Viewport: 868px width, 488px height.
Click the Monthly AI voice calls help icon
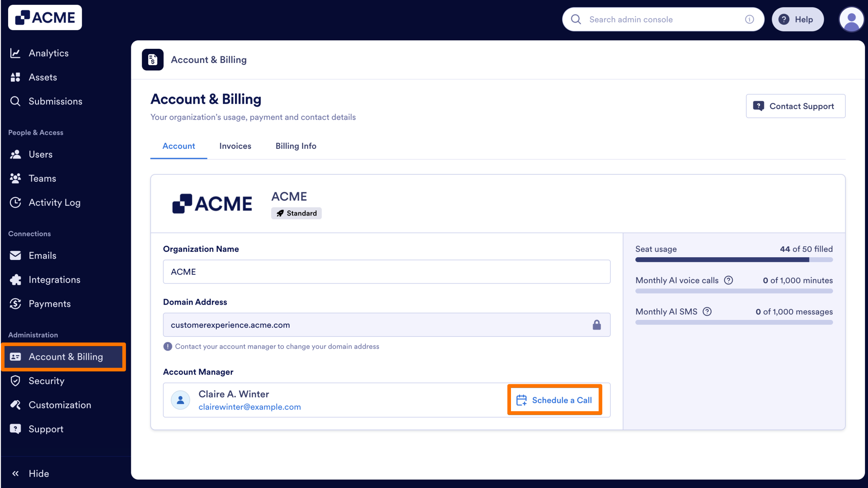coord(728,280)
